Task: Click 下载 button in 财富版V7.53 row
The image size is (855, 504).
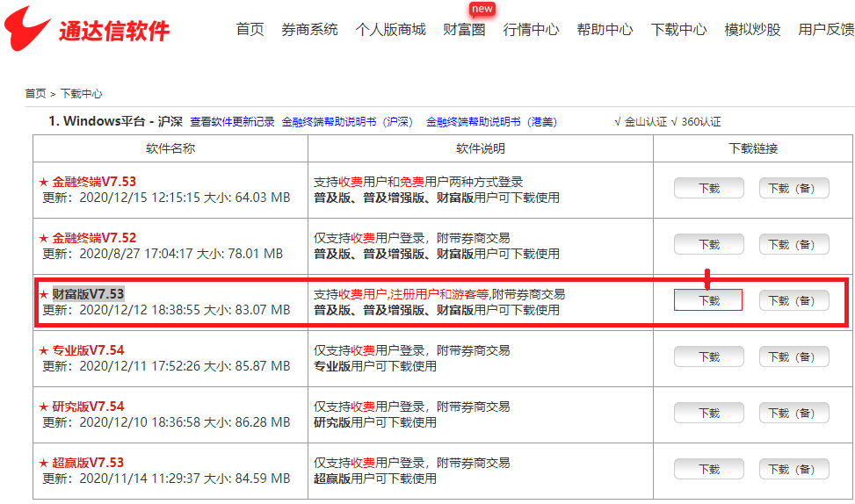Action: (x=708, y=300)
